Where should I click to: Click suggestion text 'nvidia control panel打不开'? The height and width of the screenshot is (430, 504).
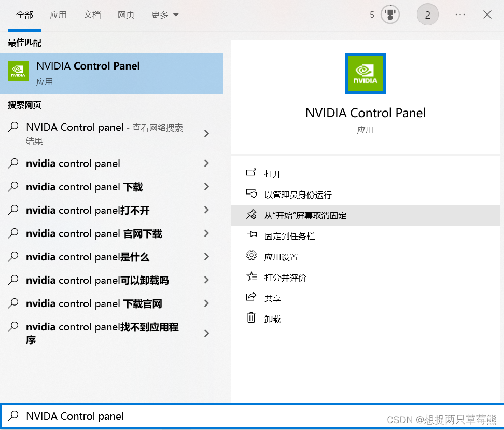(x=88, y=211)
